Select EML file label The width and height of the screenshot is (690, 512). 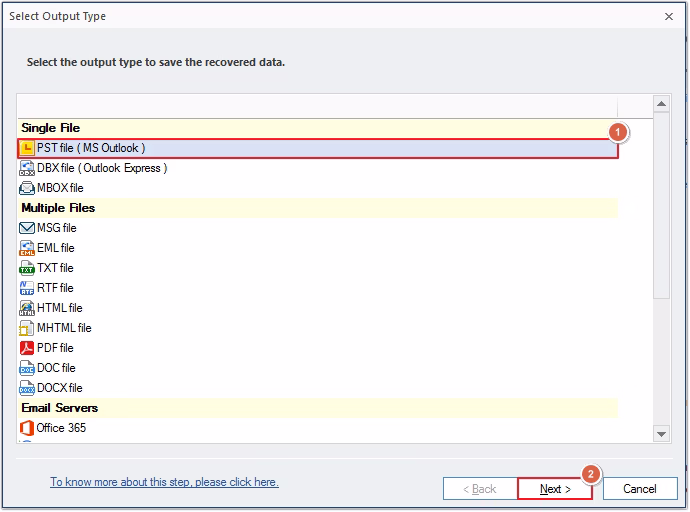56,248
